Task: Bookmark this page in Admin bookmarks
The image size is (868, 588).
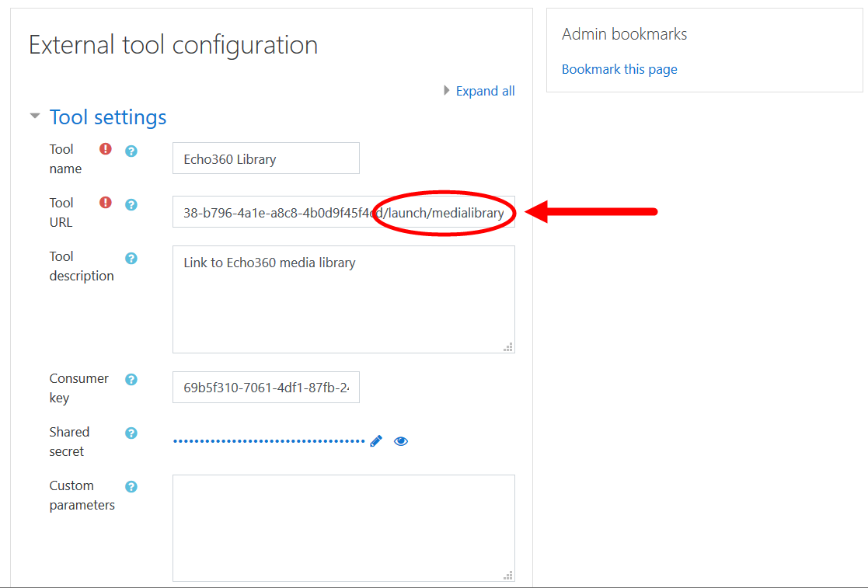Action: click(x=619, y=69)
